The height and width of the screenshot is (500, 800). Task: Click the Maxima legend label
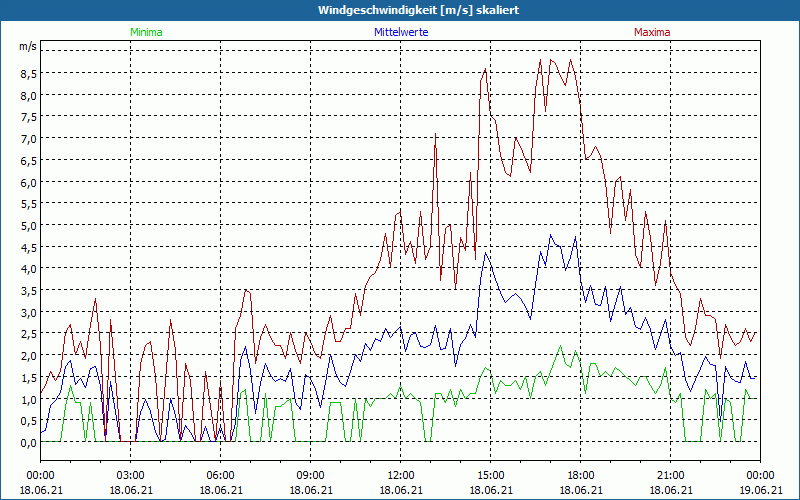pyautogui.click(x=652, y=32)
